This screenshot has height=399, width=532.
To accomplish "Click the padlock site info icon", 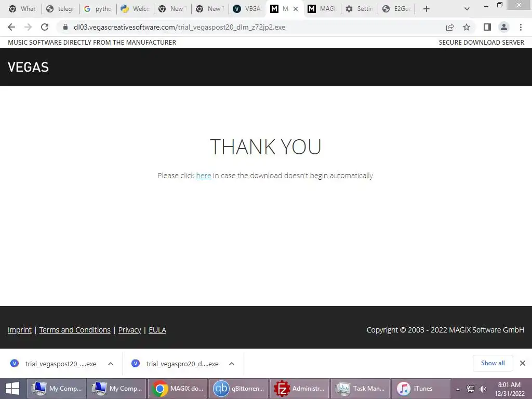I will [x=65, y=27].
